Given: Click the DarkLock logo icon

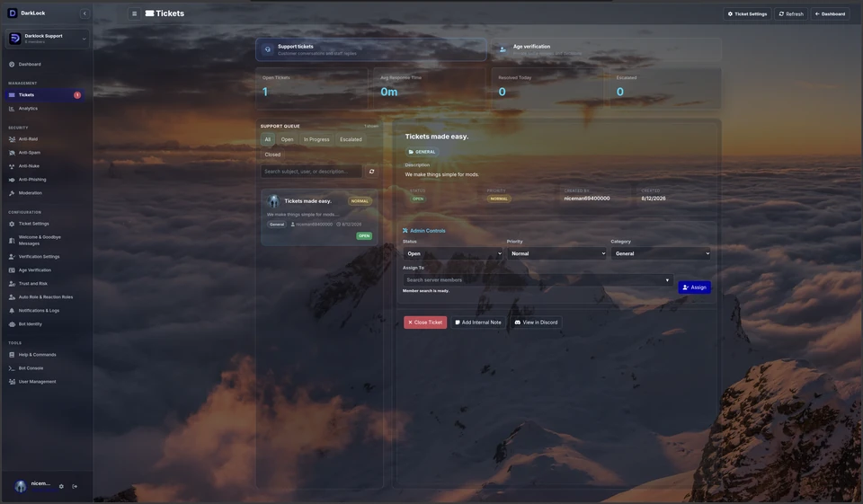Looking at the screenshot, I should 12,13.
